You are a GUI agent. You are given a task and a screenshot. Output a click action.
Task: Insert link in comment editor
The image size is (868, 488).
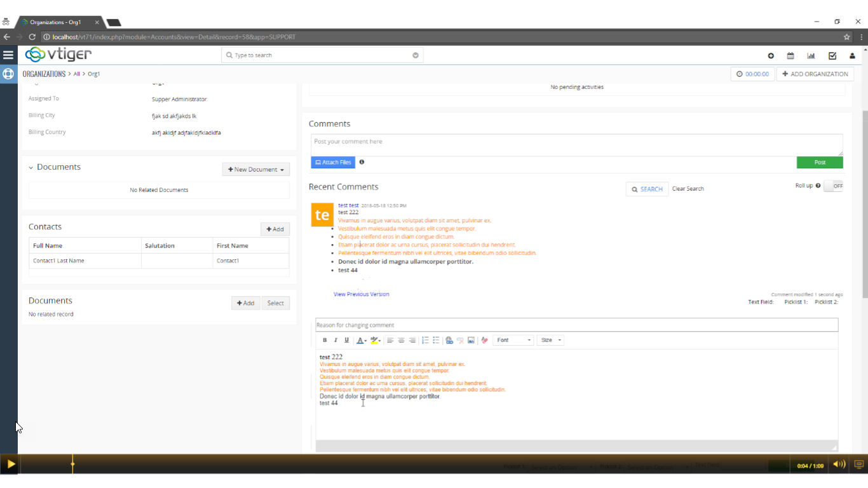pyautogui.click(x=449, y=341)
